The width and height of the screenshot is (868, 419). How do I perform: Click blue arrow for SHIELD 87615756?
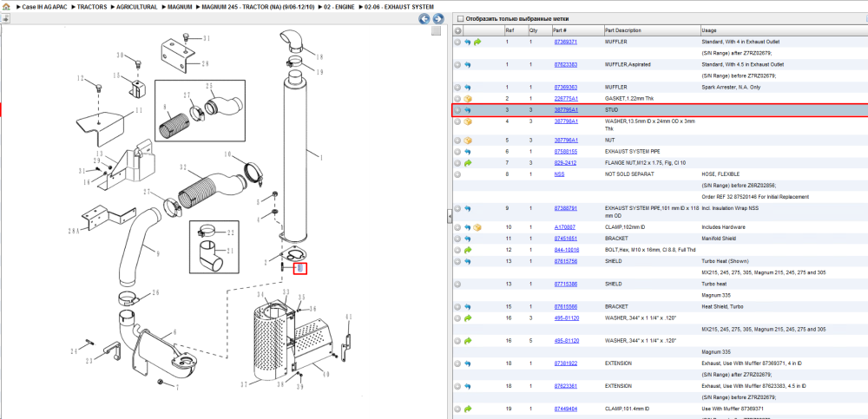click(468, 261)
